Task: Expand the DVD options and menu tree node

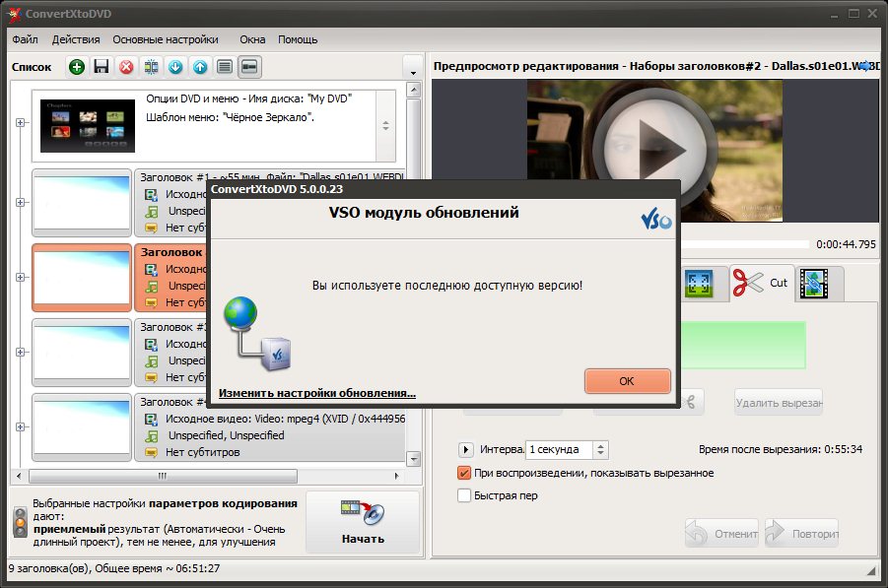Action: (x=20, y=122)
